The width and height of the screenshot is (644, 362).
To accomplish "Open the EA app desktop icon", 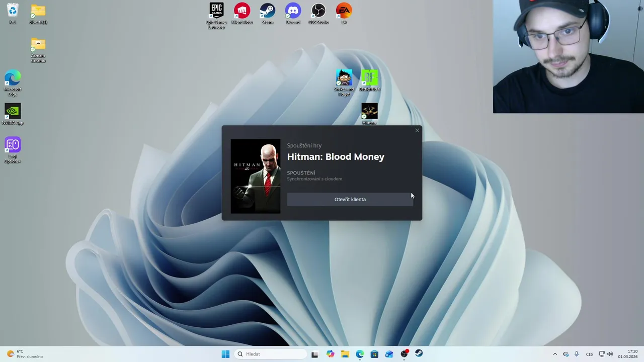I will point(344,14).
